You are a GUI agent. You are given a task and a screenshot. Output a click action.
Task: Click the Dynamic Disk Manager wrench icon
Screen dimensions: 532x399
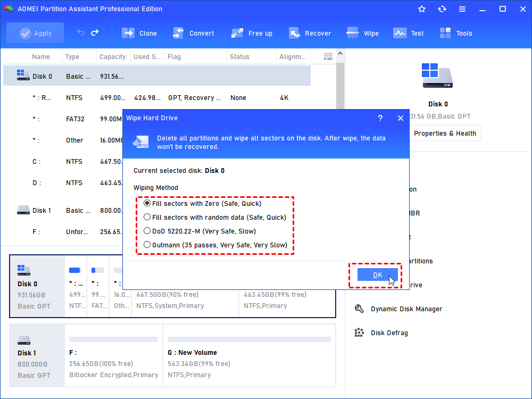point(359,309)
